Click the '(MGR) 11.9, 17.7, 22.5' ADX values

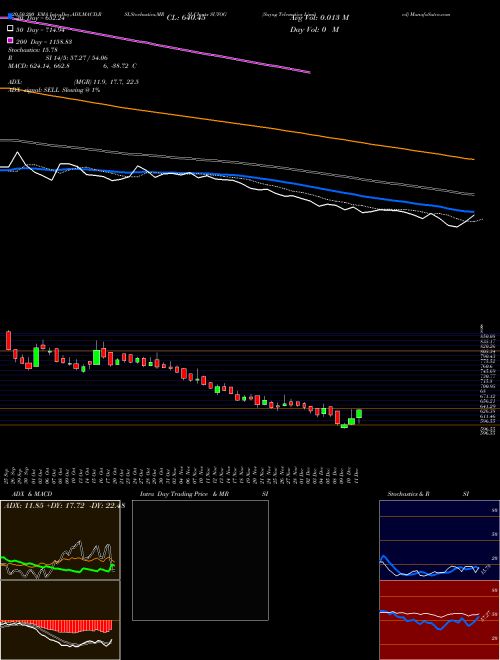tap(106, 82)
